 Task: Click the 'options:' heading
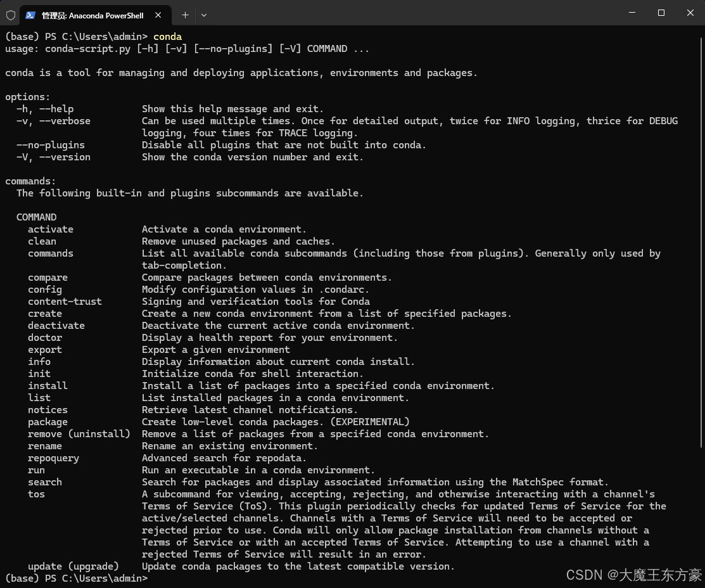click(28, 97)
